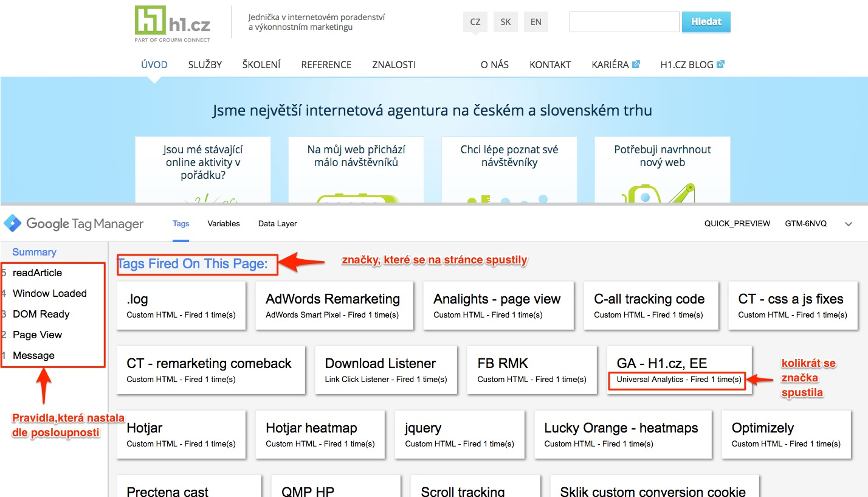Select the Window Loaded event

click(x=50, y=293)
